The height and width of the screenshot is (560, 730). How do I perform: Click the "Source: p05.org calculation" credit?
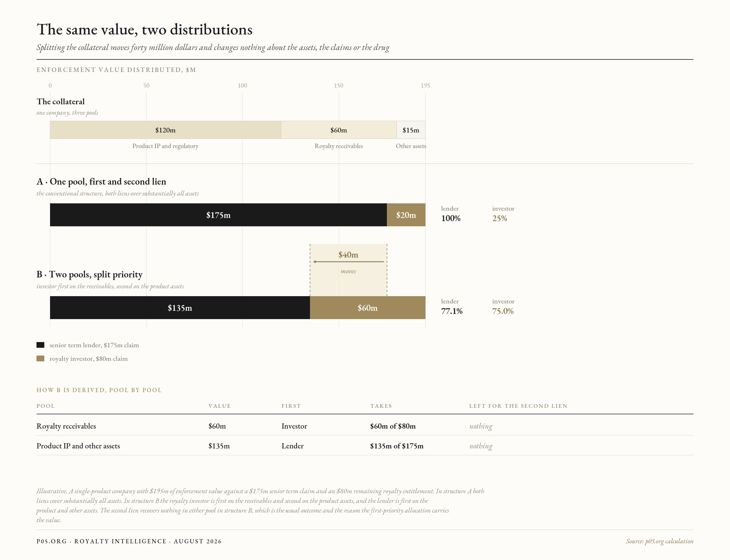[660, 541]
